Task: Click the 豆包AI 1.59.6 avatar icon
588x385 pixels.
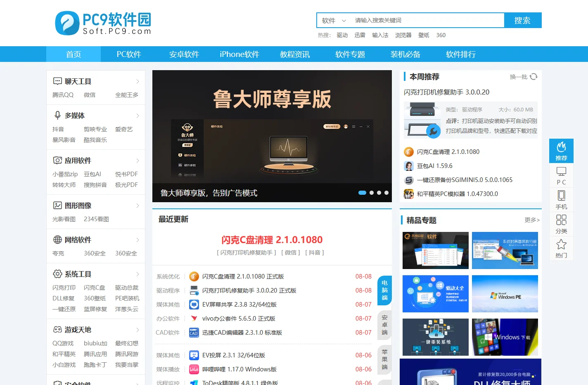Action: 409,166
